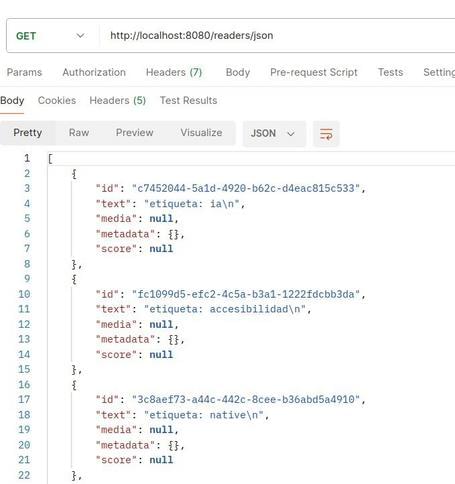Click the opening brace on line 2
The width and height of the screenshot is (455, 484).
74,174
